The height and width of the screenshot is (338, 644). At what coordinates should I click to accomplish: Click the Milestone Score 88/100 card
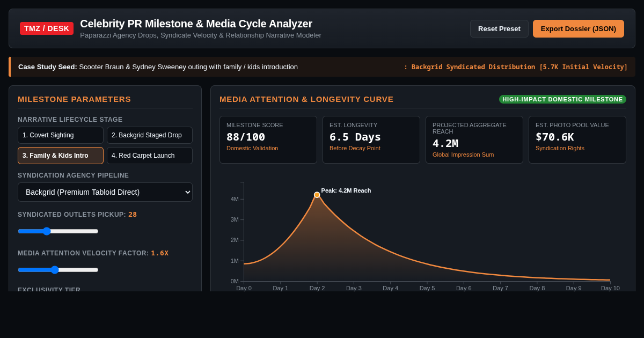(268, 139)
